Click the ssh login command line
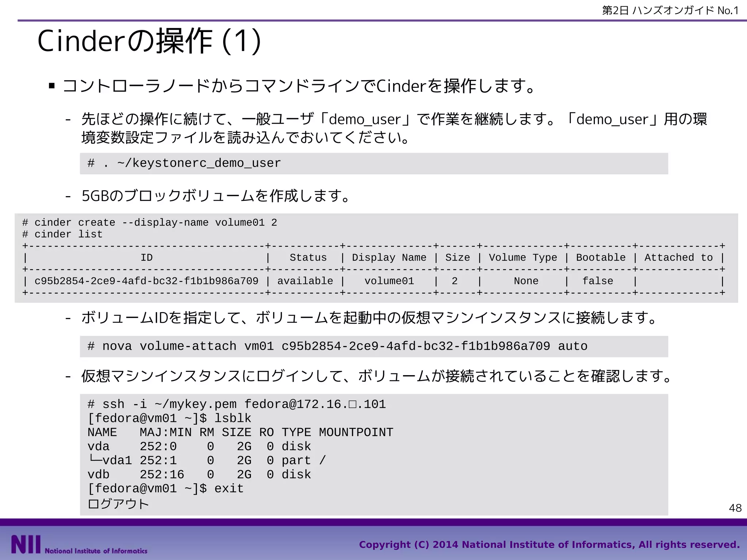This screenshot has height=560, width=747. [x=236, y=404]
